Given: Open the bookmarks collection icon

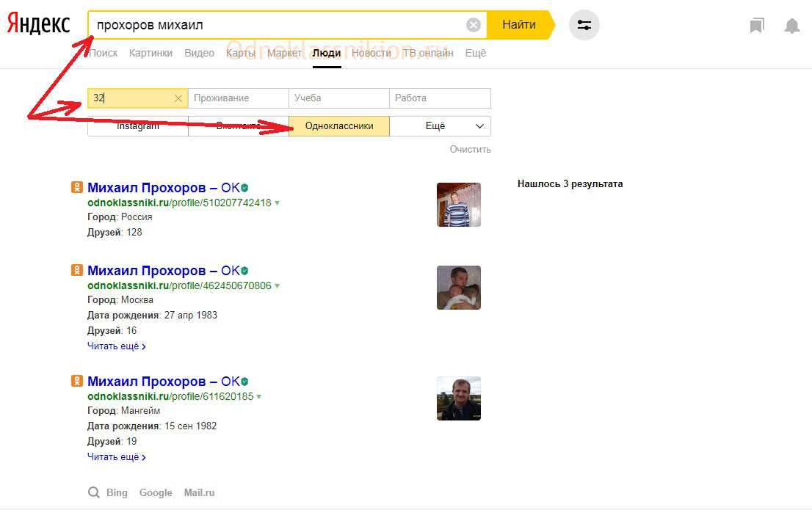Looking at the screenshot, I should 757,26.
